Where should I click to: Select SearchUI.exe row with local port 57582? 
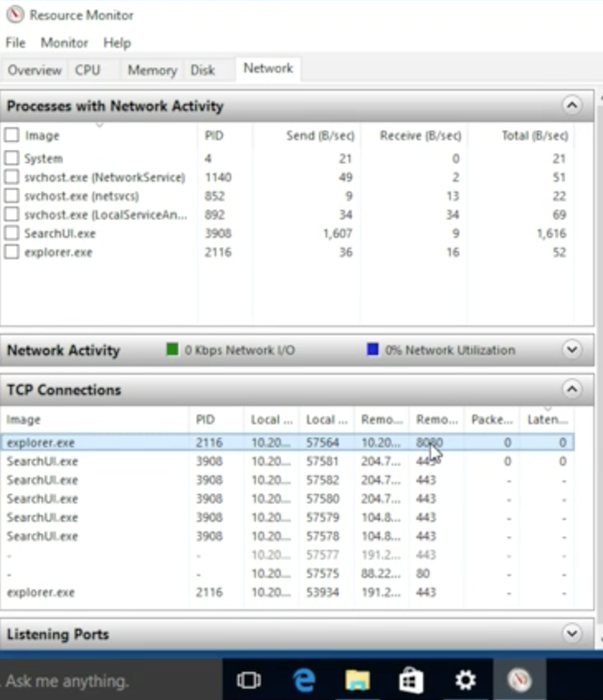287,480
